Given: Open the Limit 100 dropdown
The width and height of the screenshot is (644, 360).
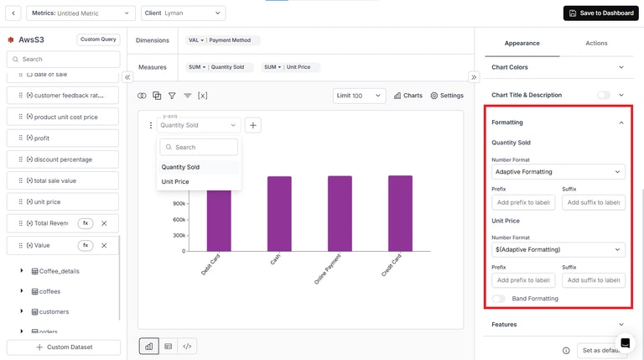Looking at the screenshot, I should (x=359, y=96).
